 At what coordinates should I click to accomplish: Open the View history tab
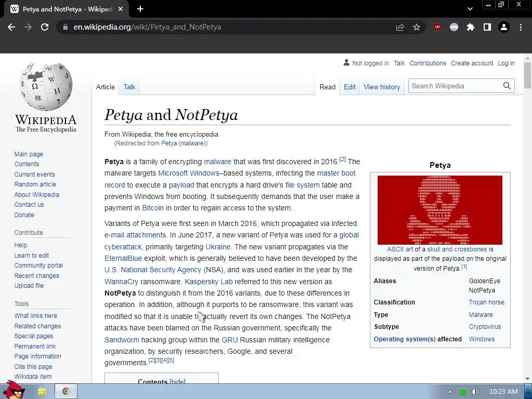(382, 87)
